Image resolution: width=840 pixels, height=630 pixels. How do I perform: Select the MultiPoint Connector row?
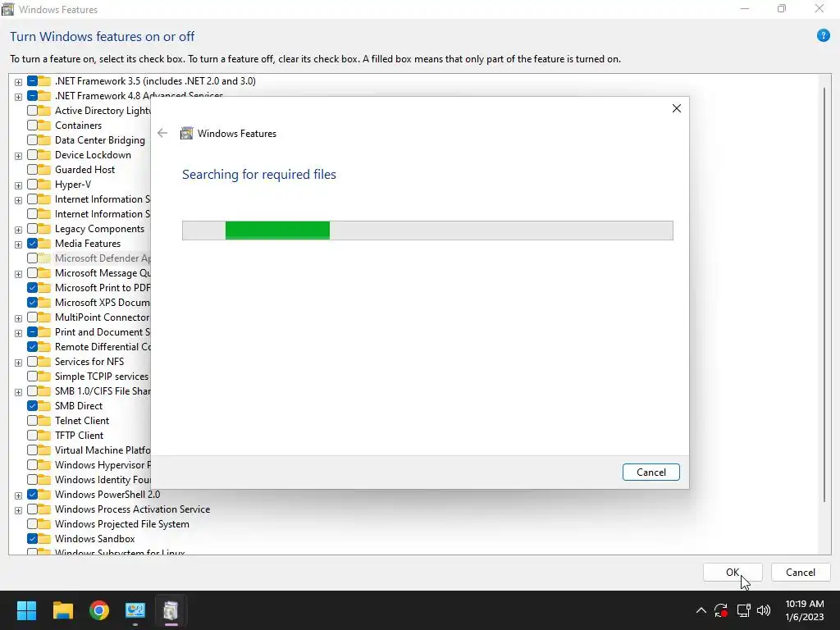click(103, 317)
